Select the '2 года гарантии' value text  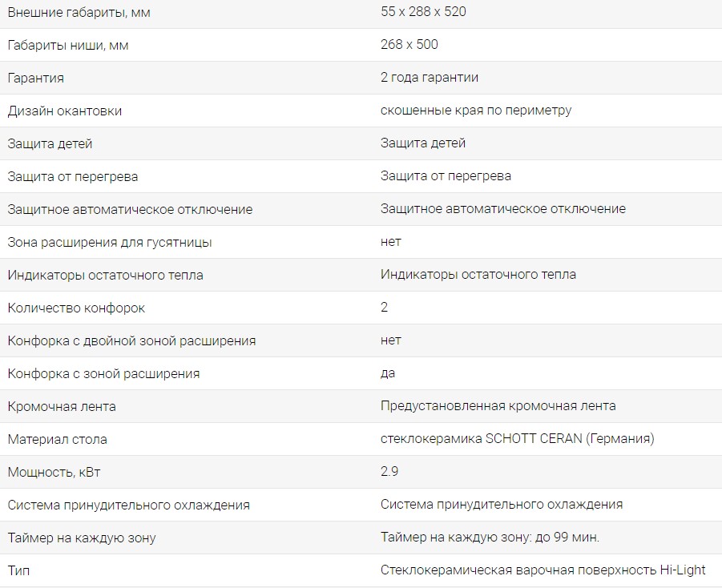(x=430, y=78)
